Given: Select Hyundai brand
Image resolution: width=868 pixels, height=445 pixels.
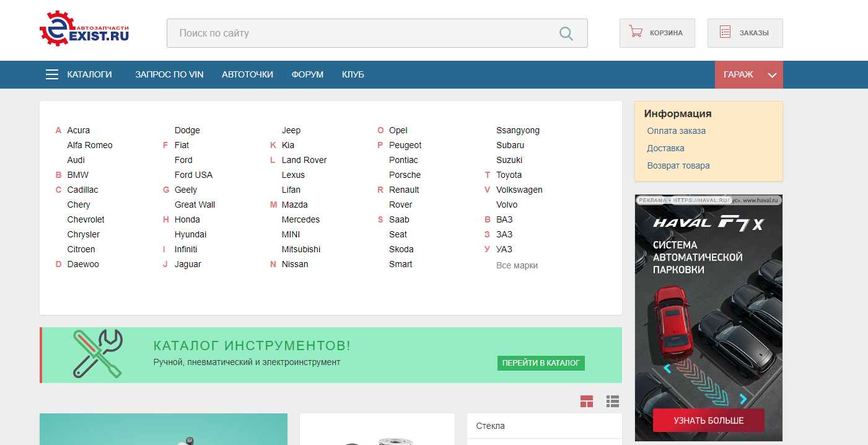Looking at the screenshot, I should [x=190, y=234].
